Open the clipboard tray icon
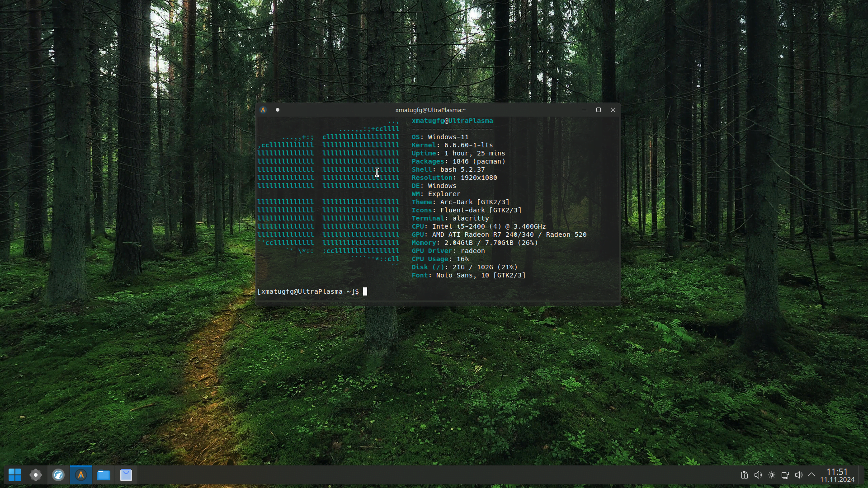The image size is (868, 488). [x=744, y=475]
